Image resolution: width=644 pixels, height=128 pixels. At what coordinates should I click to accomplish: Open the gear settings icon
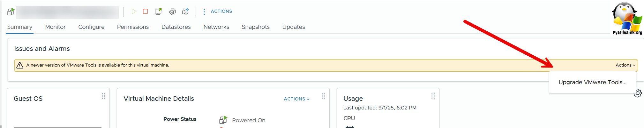coord(638,93)
